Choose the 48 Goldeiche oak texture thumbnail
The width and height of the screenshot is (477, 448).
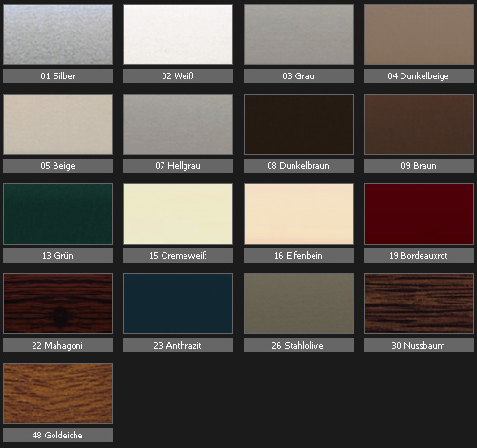click(x=57, y=394)
